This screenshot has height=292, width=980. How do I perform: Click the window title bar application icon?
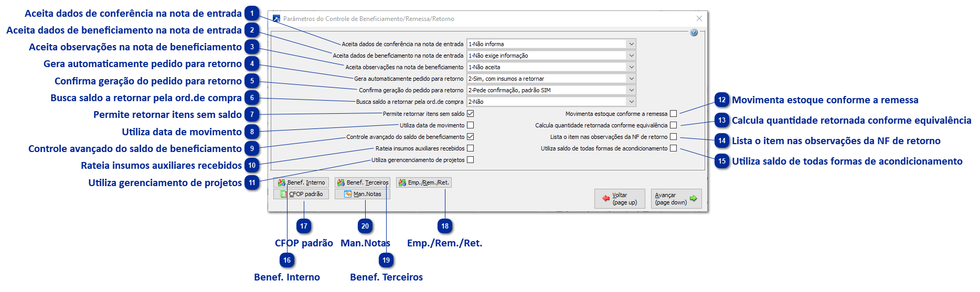[276, 19]
